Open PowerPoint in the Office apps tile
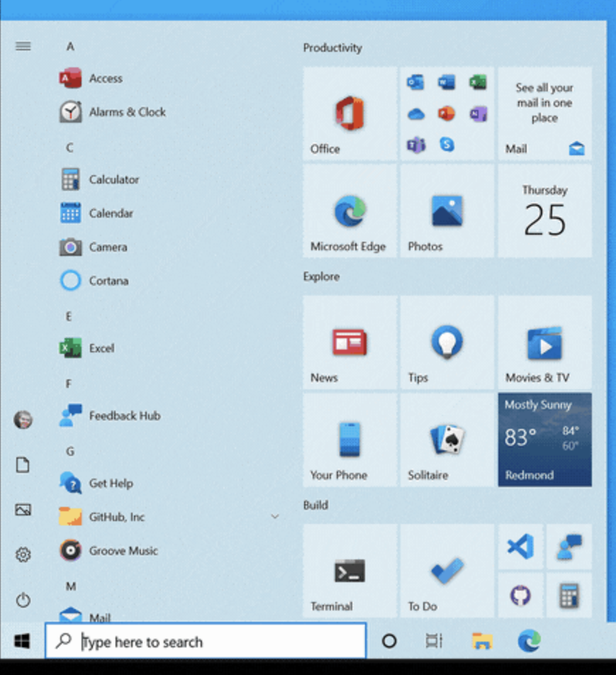 coord(447,114)
